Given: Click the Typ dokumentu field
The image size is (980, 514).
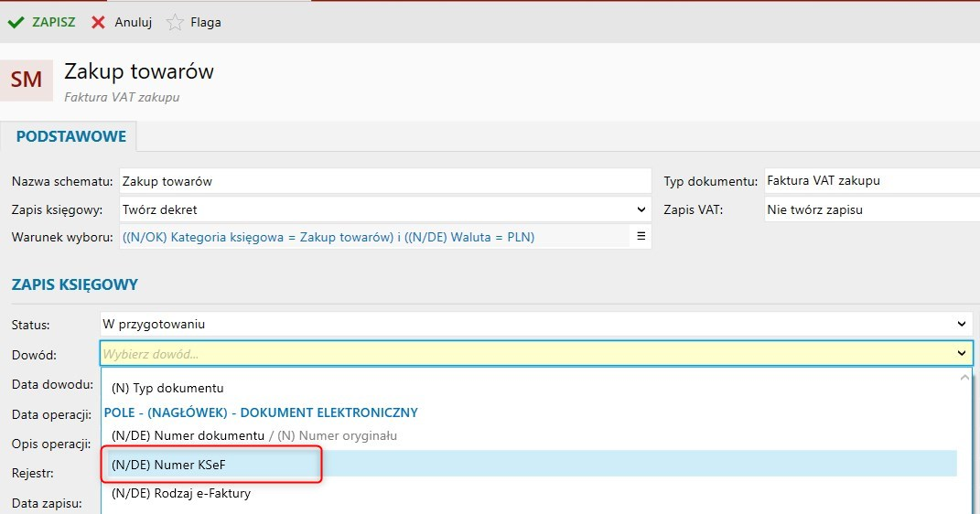Looking at the screenshot, I should point(869,181).
